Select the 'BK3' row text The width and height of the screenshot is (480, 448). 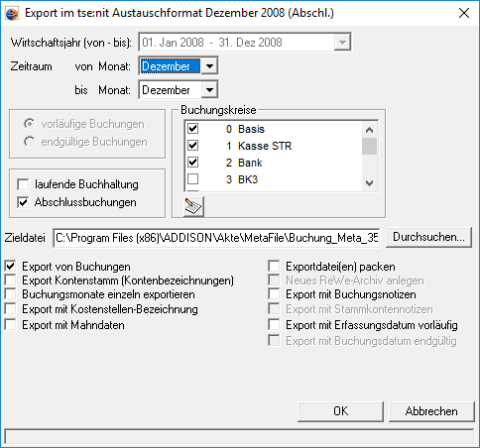pos(248,179)
